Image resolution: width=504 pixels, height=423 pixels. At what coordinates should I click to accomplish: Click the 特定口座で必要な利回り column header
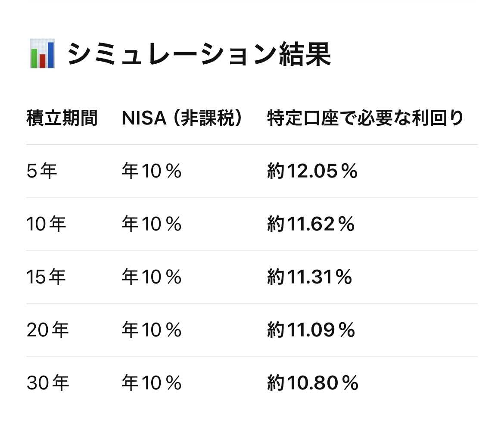(x=365, y=118)
